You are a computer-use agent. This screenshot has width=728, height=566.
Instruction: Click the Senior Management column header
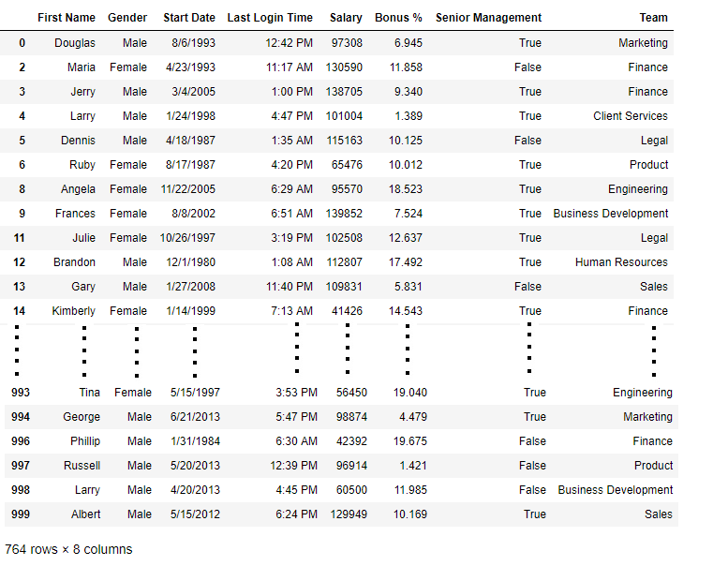pyautogui.click(x=488, y=18)
